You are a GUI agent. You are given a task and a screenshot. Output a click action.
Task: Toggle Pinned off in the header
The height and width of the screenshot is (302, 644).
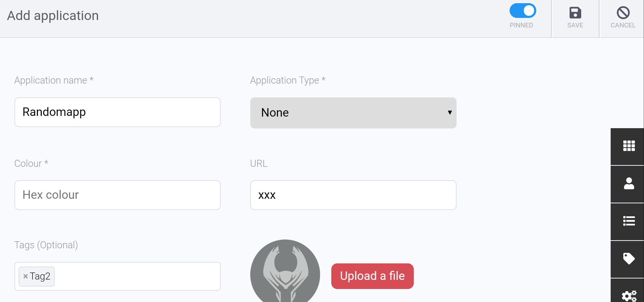tap(522, 11)
